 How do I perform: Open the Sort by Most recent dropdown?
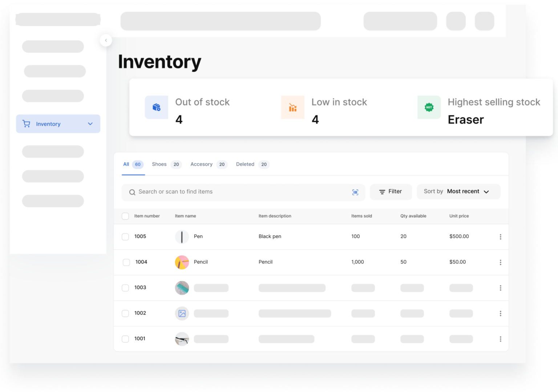tap(469, 191)
